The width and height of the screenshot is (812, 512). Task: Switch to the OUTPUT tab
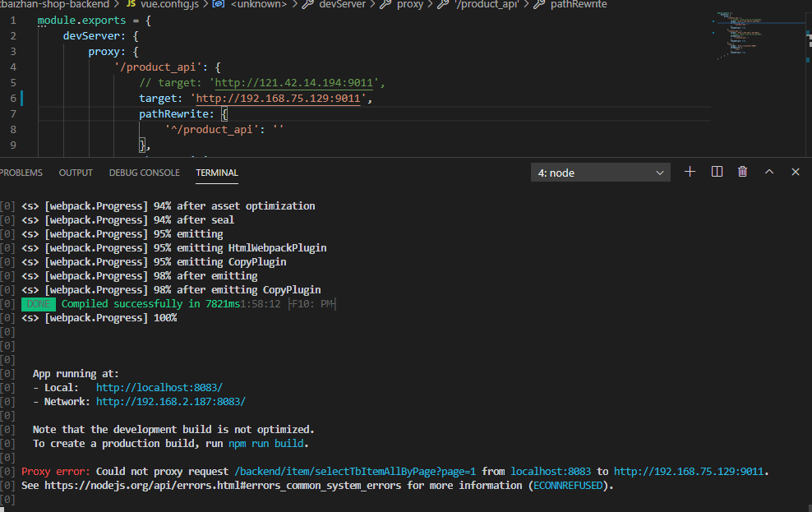[76, 173]
